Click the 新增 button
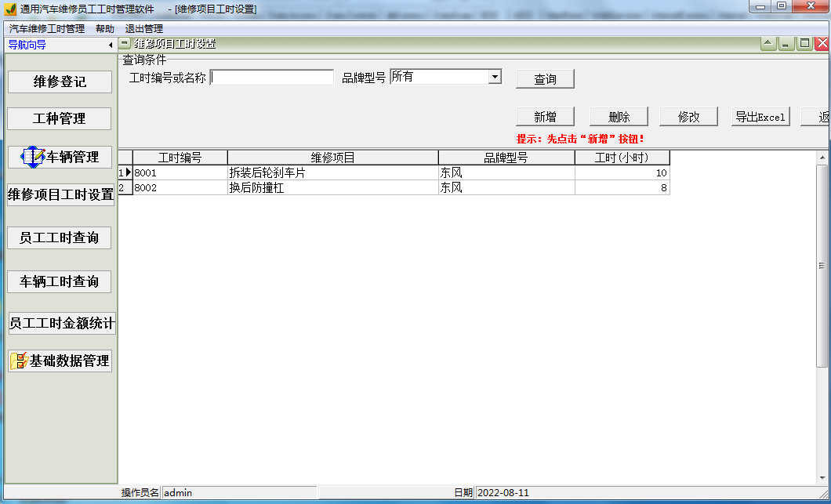This screenshot has width=831, height=504. click(x=545, y=117)
